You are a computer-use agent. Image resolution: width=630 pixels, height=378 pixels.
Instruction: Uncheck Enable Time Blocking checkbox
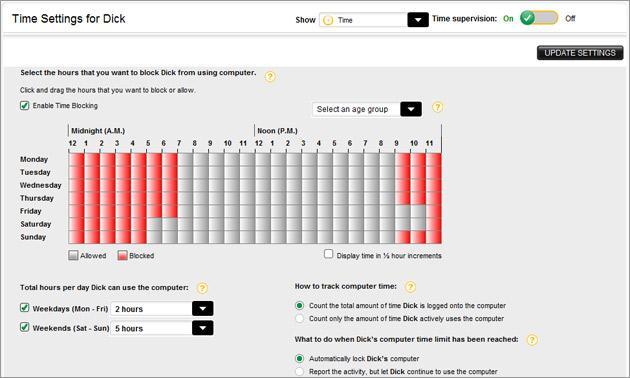pyautogui.click(x=25, y=106)
